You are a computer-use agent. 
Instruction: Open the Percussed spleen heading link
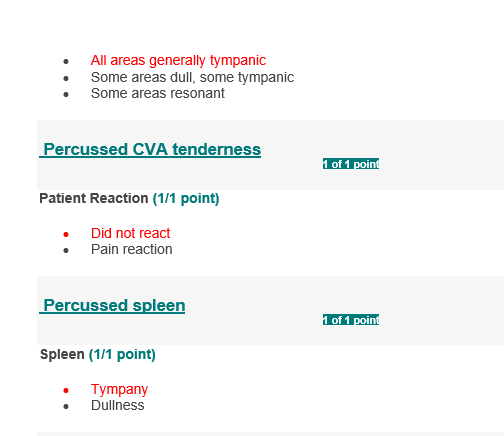click(112, 305)
